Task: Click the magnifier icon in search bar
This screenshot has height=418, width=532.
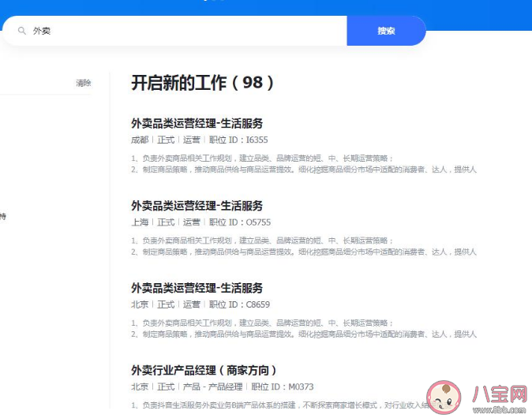Action: pyautogui.click(x=22, y=31)
